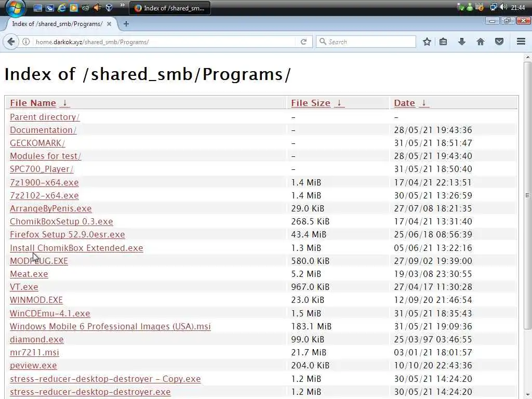Screen dimensions: 532x399
Task: Click the green checkmark tray icon
Action: (x=461, y=7)
